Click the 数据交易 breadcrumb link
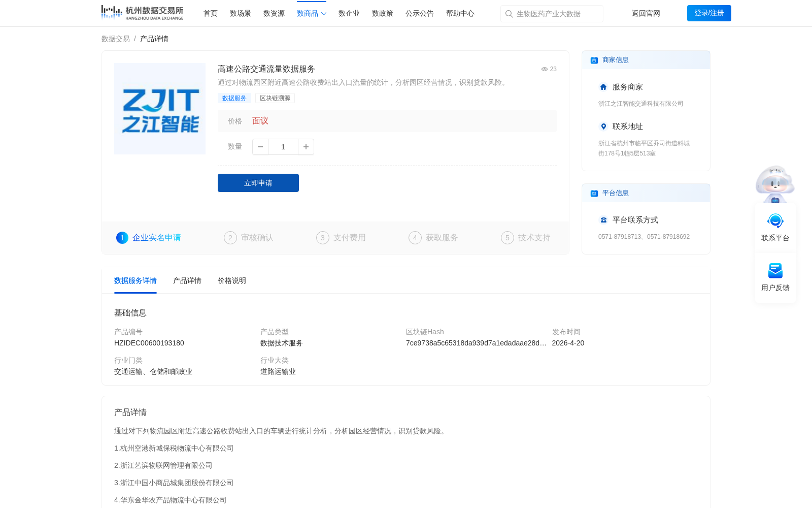 pos(116,39)
